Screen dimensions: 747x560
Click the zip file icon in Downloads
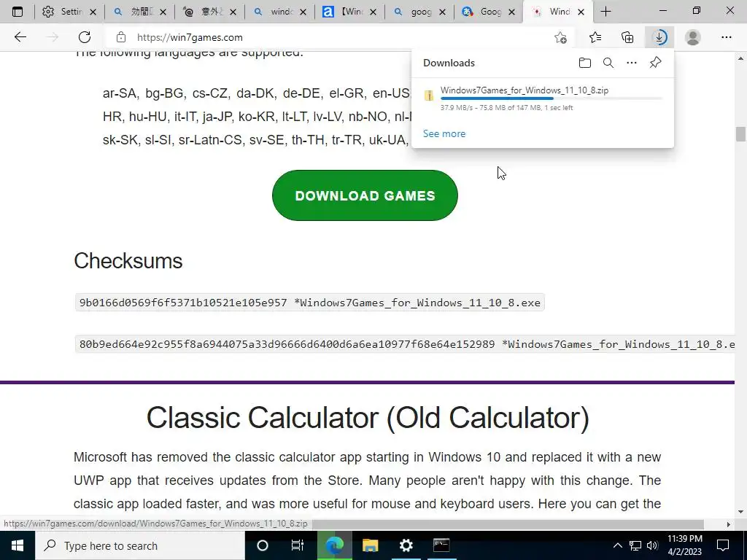429,96
